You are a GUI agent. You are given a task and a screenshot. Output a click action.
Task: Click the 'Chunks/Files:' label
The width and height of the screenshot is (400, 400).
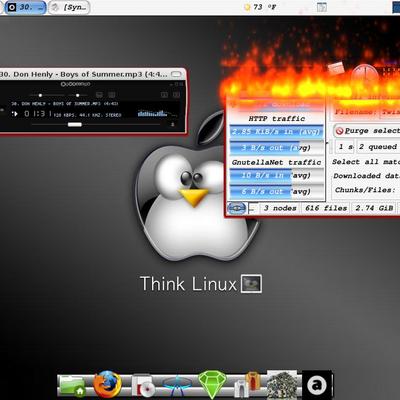pos(365,190)
